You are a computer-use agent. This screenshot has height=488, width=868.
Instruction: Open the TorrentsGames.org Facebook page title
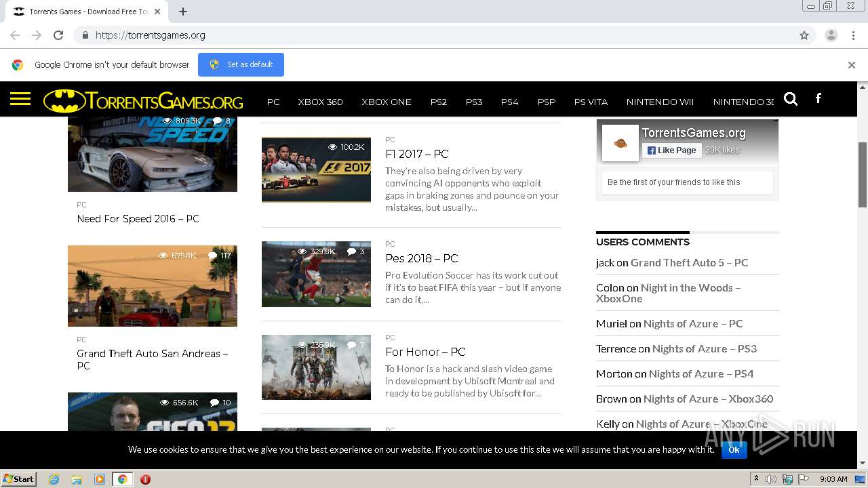coord(694,133)
